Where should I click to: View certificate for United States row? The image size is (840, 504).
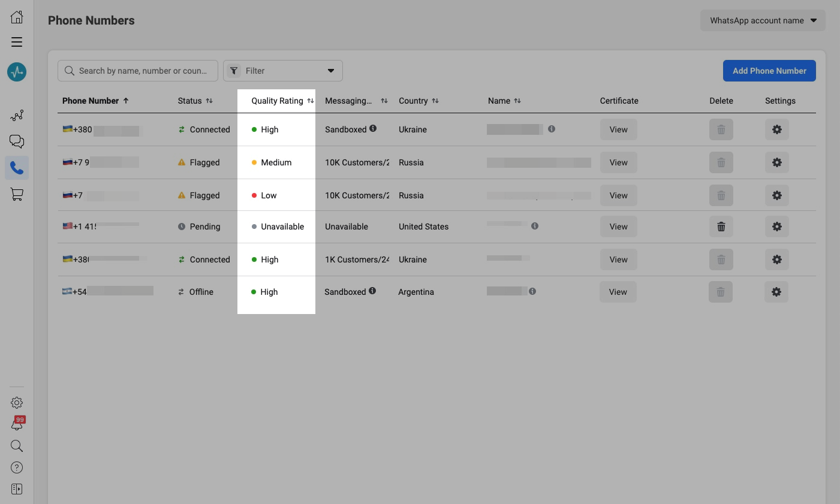click(x=619, y=227)
